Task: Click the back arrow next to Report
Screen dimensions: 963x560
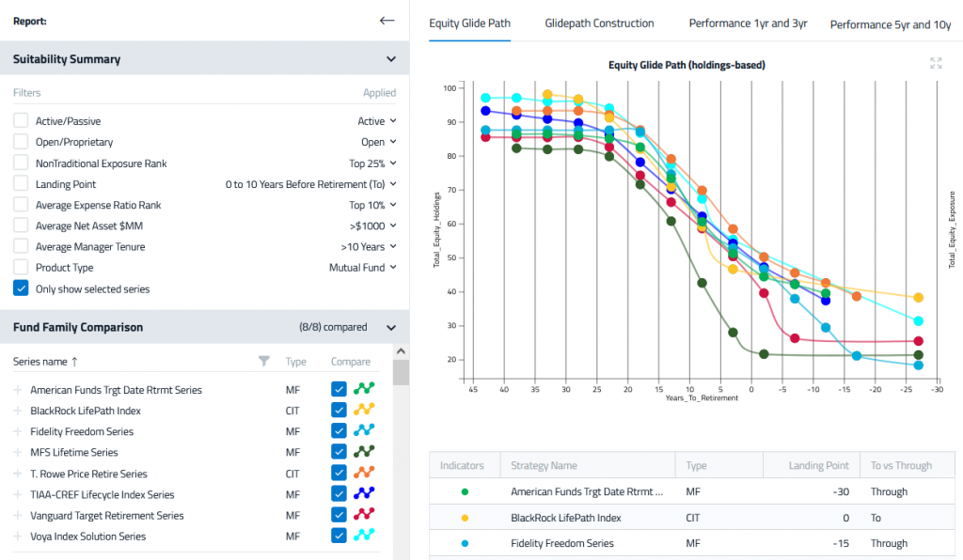Action: [387, 21]
